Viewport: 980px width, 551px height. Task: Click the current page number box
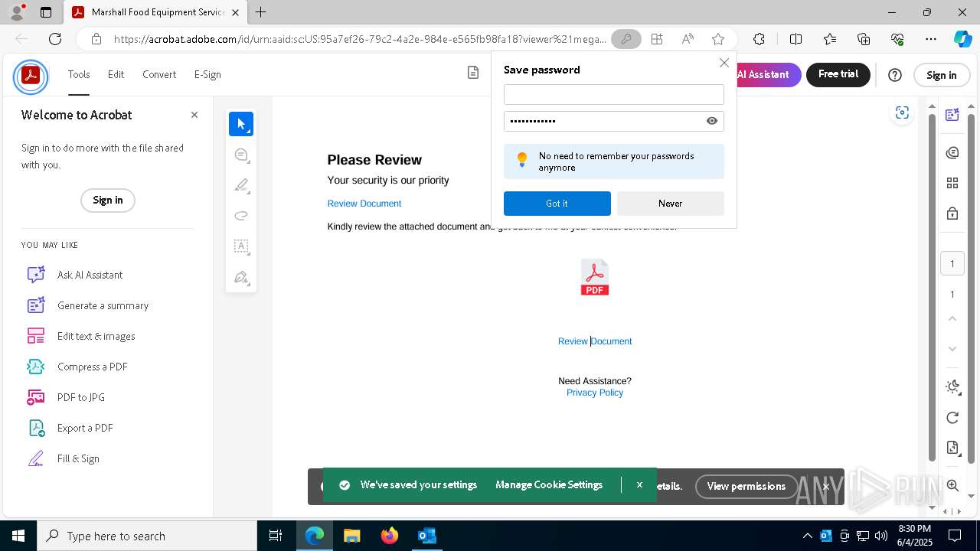pos(952,264)
